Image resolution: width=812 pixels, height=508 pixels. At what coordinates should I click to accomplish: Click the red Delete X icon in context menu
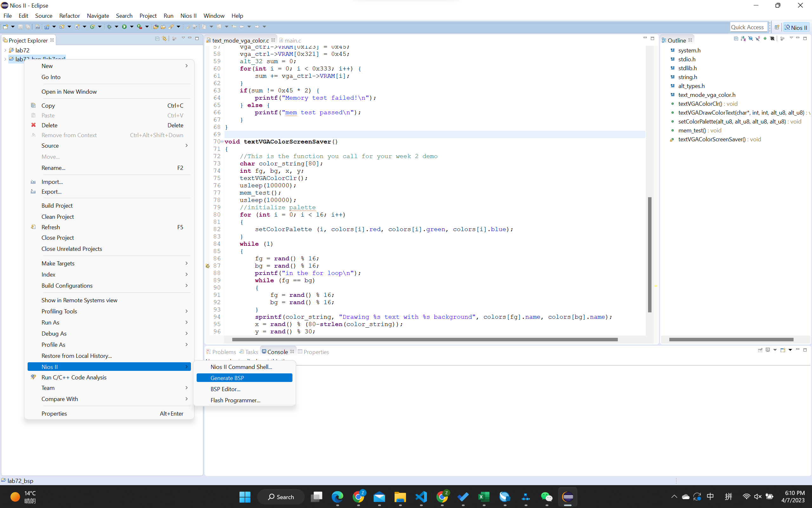coord(34,125)
